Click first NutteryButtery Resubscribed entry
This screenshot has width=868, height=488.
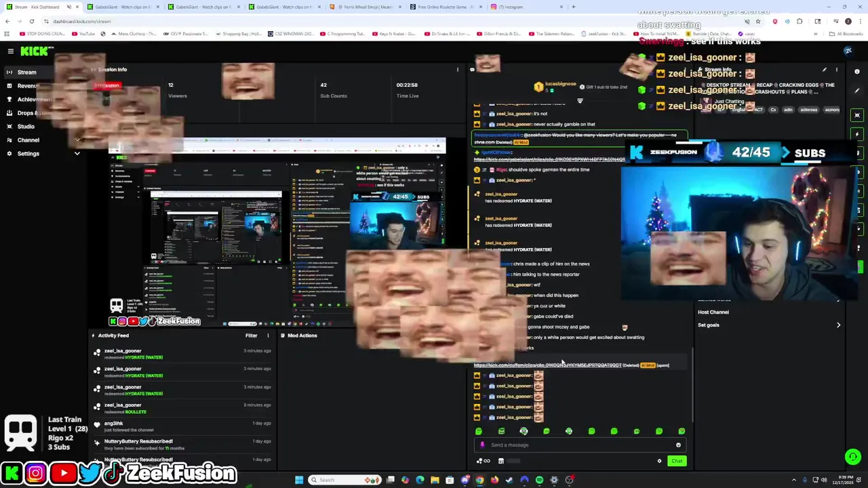(183, 444)
